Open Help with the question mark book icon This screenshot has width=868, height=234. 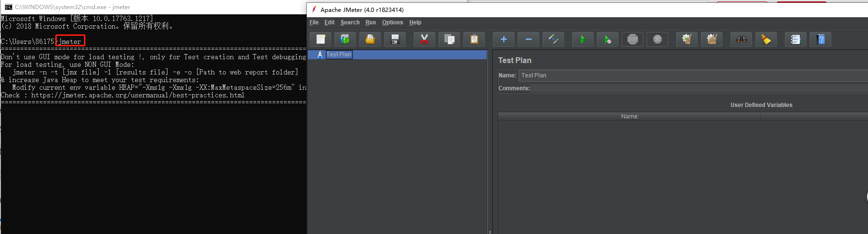(821, 39)
